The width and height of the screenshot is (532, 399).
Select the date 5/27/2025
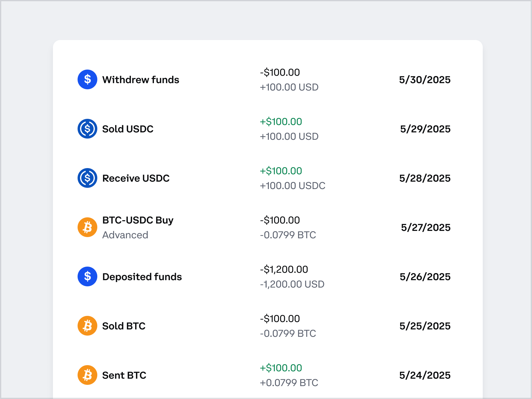point(425,228)
